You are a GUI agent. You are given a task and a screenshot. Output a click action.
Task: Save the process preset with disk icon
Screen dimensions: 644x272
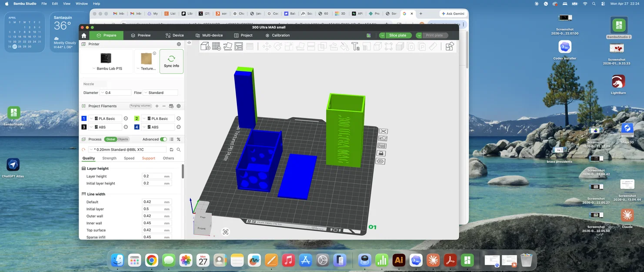172,149
